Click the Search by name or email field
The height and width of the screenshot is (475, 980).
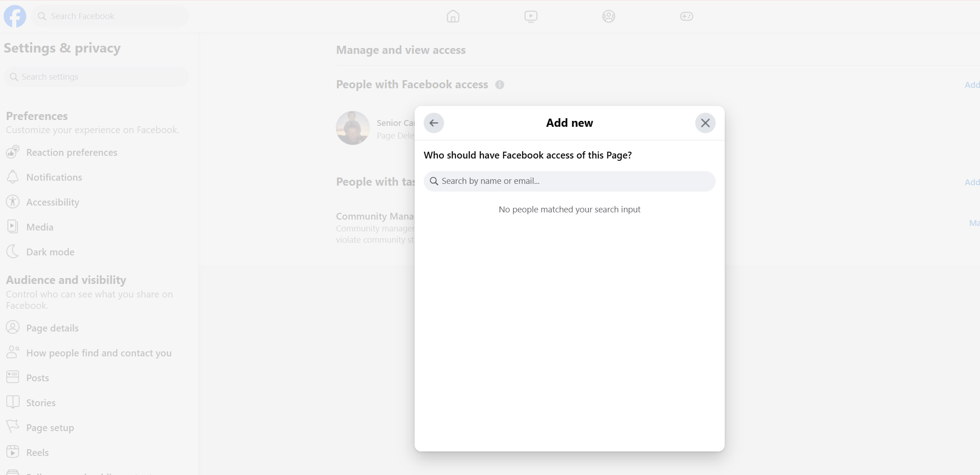(569, 181)
